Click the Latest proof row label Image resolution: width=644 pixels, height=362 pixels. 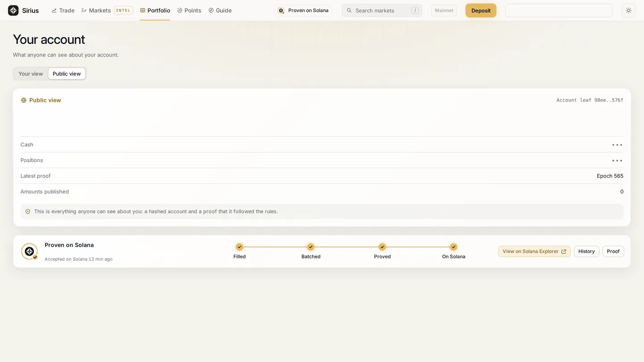(x=35, y=176)
